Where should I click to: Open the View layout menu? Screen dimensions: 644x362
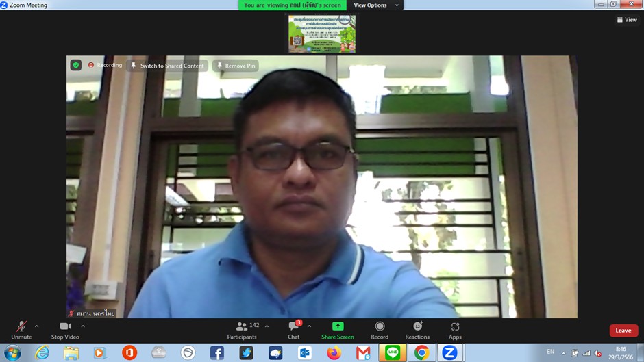[627, 20]
